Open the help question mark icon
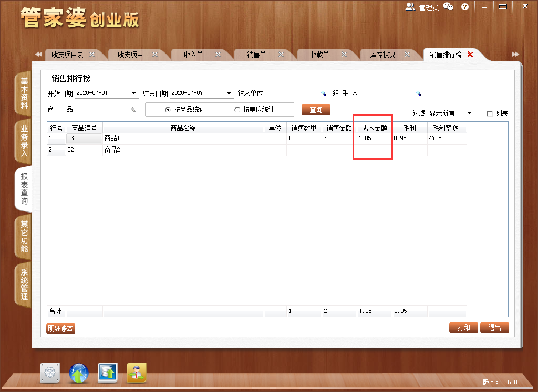538x392 pixels. coord(465,7)
